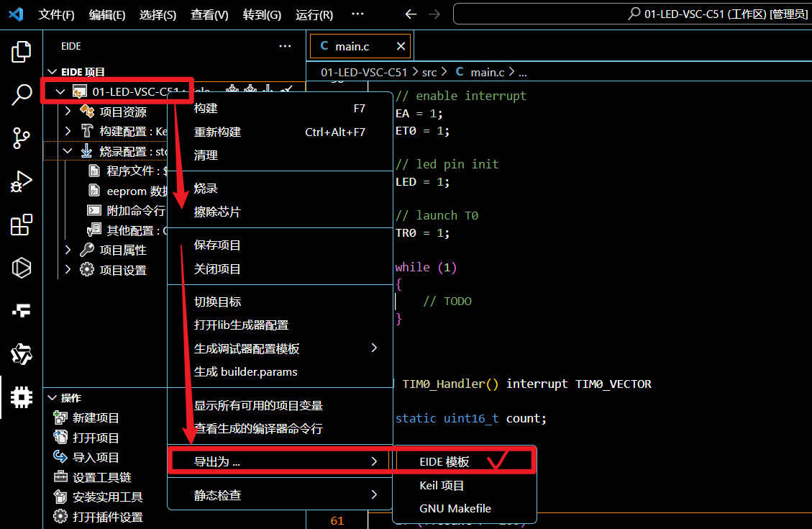This screenshot has width=812, height=529.
Task: Click the title bar search box
Action: click(632, 14)
